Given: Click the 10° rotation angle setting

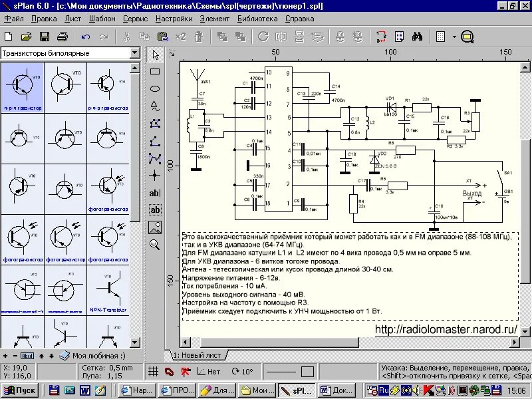Looking at the screenshot, I should tap(242, 372).
